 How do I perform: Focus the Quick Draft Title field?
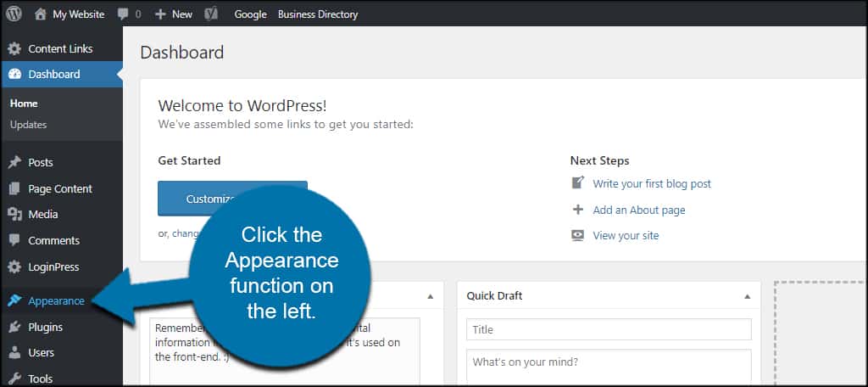coord(609,329)
